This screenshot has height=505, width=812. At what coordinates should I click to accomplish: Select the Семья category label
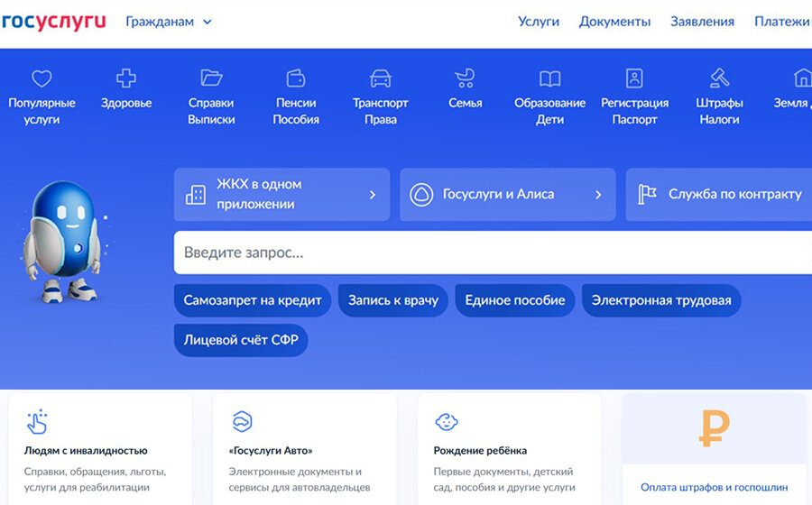pyautogui.click(x=465, y=103)
